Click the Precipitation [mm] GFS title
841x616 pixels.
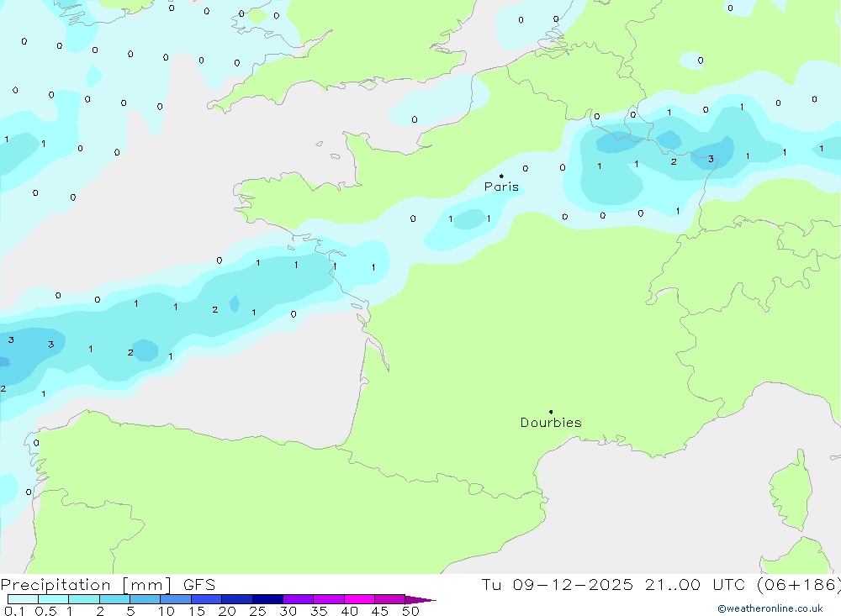pyautogui.click(x=108, y=585)
